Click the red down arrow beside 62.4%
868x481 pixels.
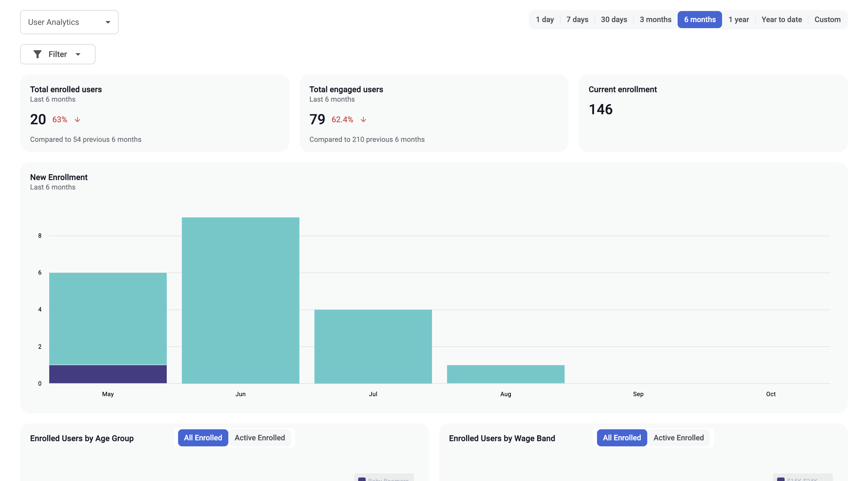tap(363, 119)
